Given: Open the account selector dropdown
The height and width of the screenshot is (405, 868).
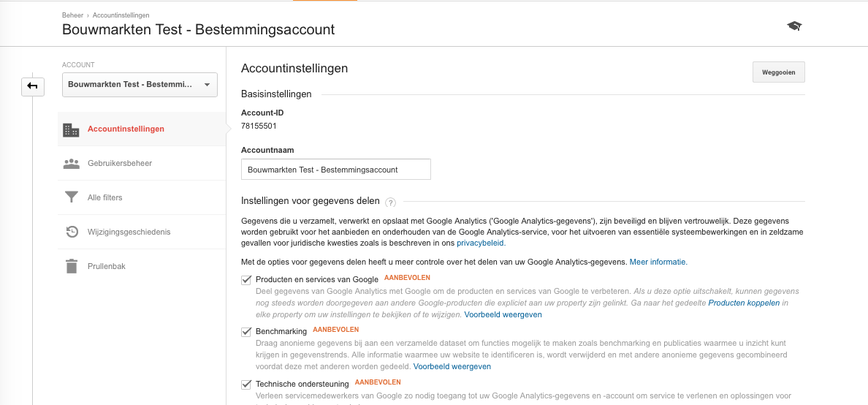Looking at the screenshot, I should (x=140, y=85).
